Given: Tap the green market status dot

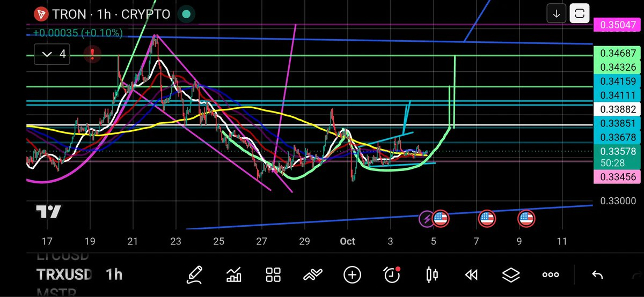Looking at the screenshot, I should (186, 13).
